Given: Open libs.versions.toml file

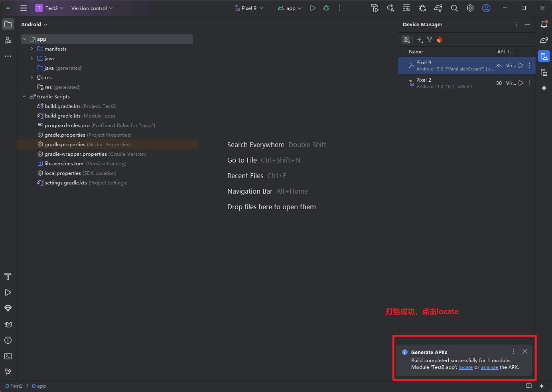Looking at the screenshot, I should point(64,163).
